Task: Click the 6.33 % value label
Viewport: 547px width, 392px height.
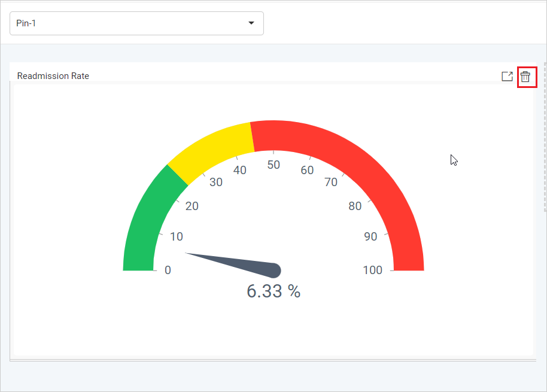Action: pyautogui.click(x=273, y=291)
